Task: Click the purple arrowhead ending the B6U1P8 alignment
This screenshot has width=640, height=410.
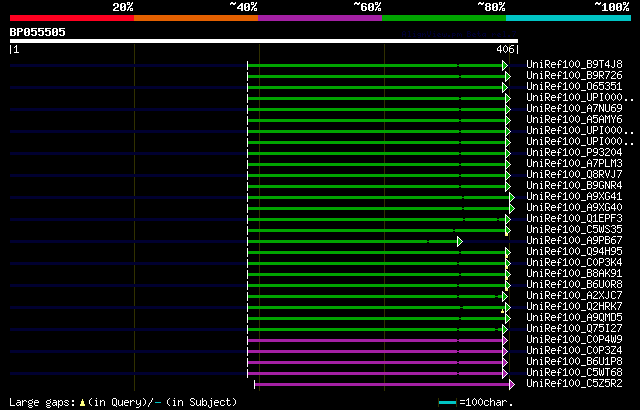Action: [505, 362]
